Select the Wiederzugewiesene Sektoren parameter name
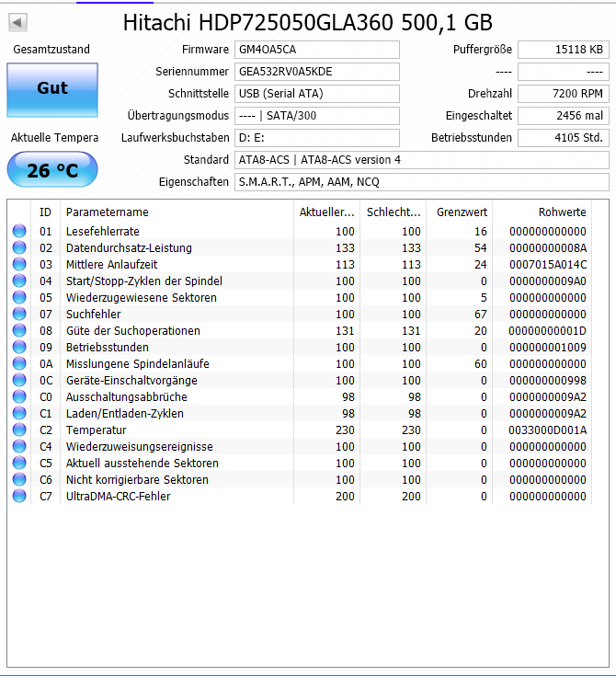The image size is (616, 676). click(142, 298)
